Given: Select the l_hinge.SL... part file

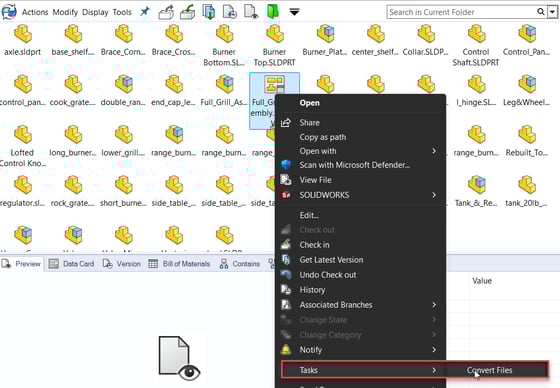Looking at the screenshot, I should 476,91.
